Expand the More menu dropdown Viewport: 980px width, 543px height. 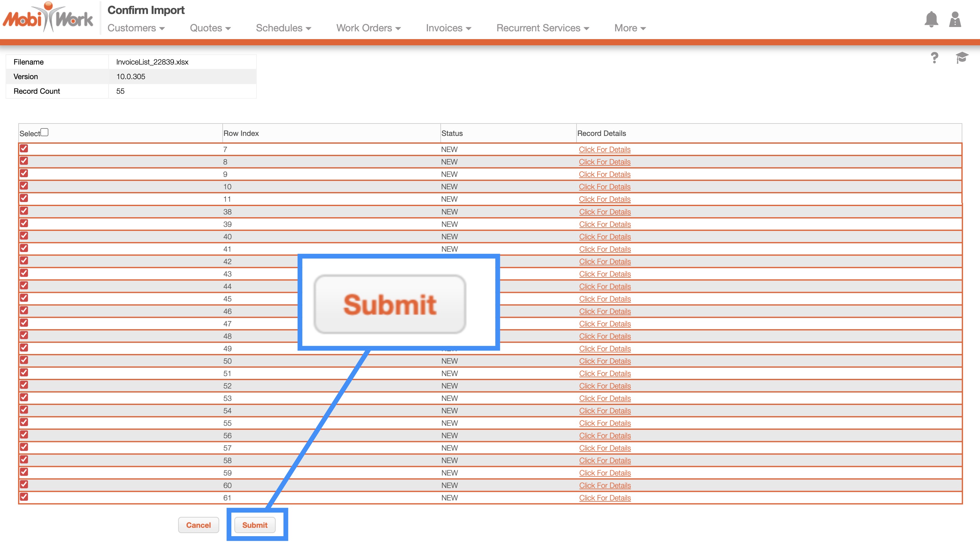pos(630,28)
